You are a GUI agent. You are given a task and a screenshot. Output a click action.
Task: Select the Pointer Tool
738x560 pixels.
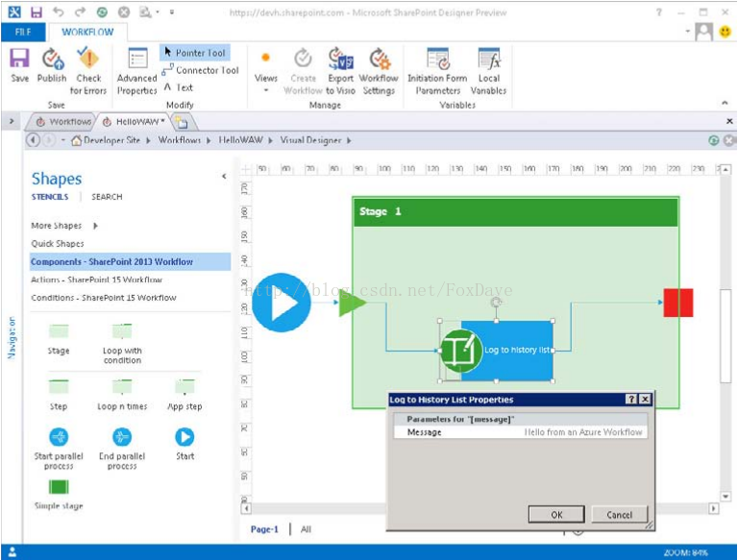(195, 53)
